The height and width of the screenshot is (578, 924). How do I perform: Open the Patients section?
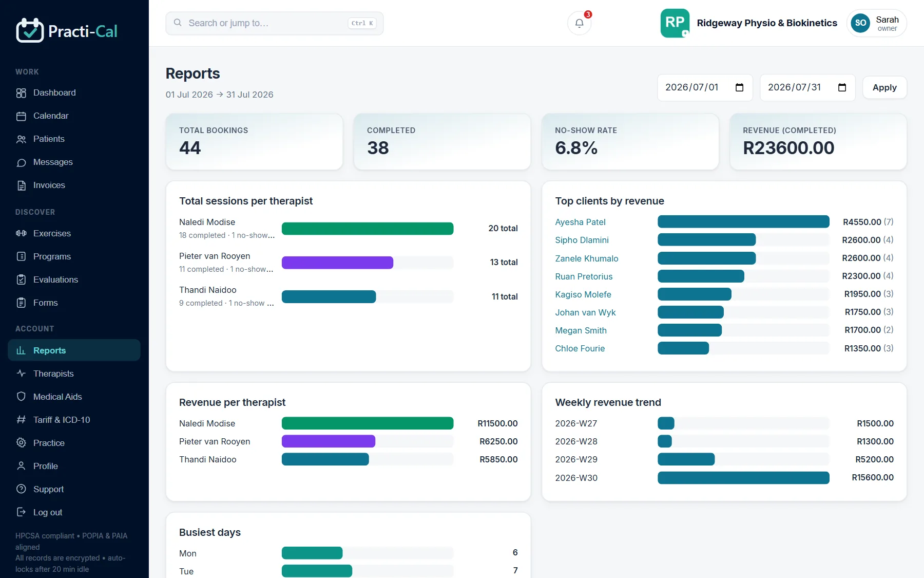(74, 139)
